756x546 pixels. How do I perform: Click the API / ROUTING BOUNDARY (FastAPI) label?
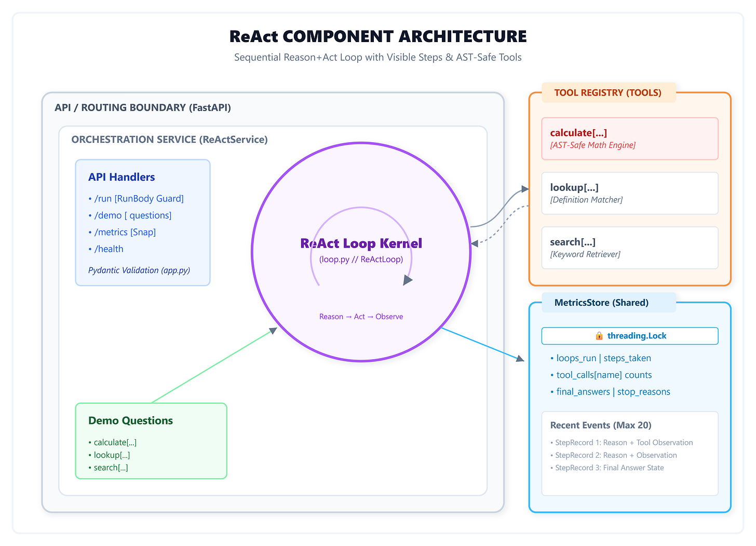143,107
